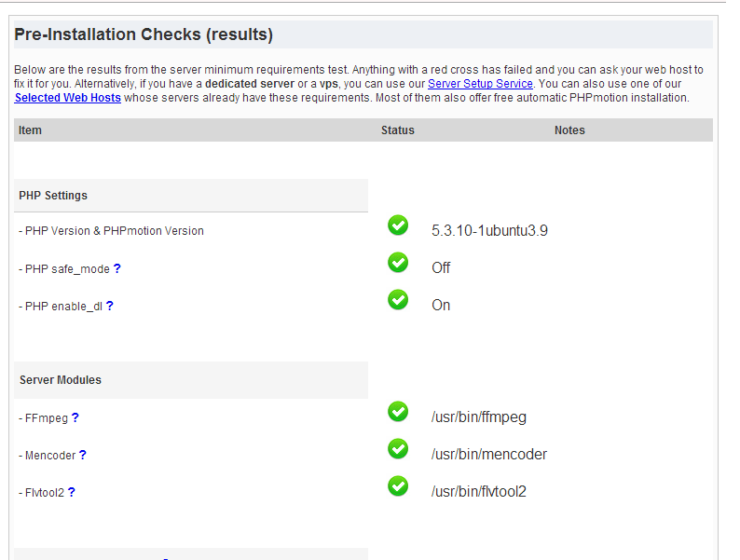Click the green check in Flvtool2 row
This screenshot has width=740, height=560.
[x=398, y=486]
